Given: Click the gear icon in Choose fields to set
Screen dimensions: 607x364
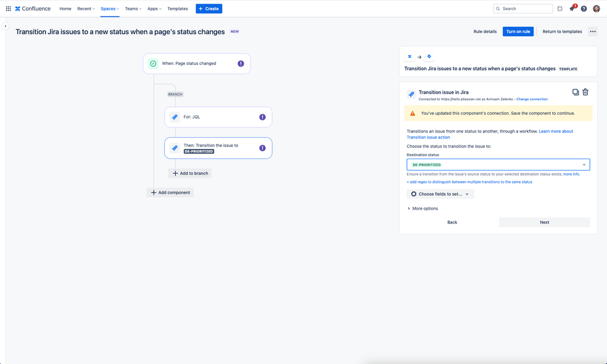Looking at the screenshot, I should 414,194.
